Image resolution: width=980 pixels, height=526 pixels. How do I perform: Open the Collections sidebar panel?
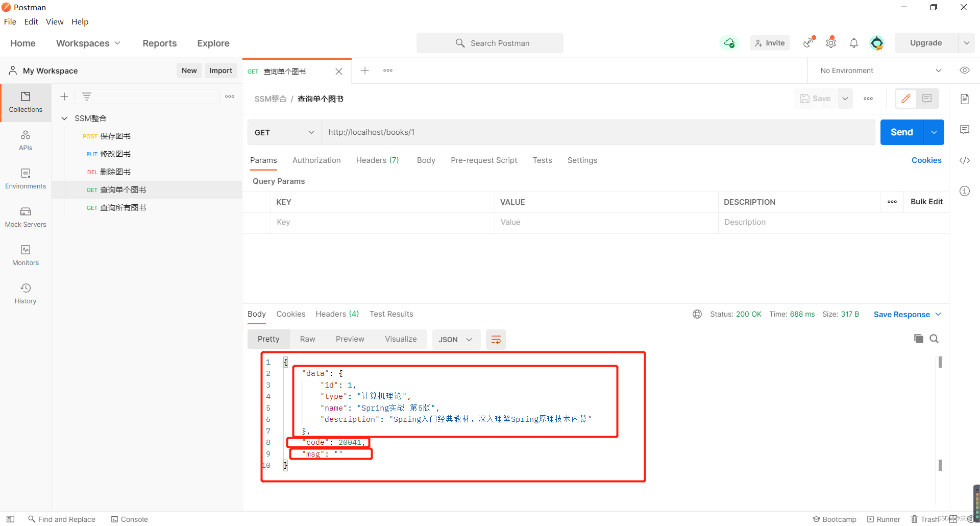point(26,102)
